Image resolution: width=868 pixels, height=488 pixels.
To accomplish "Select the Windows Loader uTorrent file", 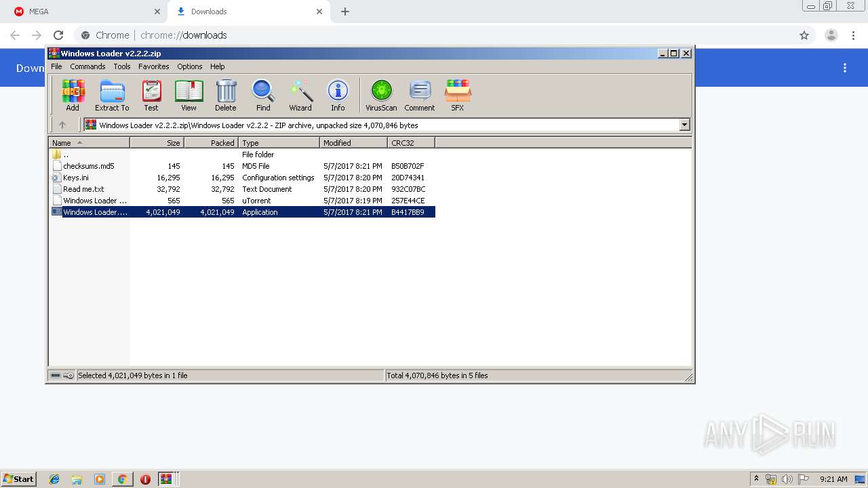I will [x=243, y=201].
